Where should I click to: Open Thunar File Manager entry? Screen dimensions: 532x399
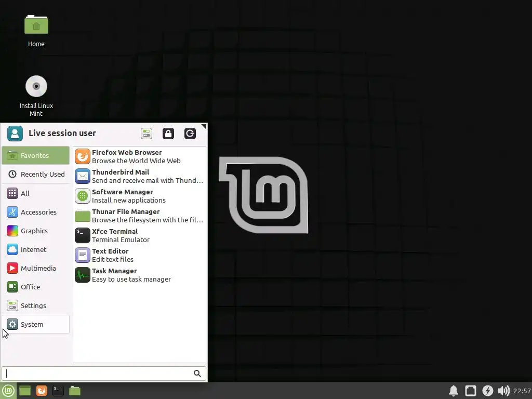click(x=139, y=216)
